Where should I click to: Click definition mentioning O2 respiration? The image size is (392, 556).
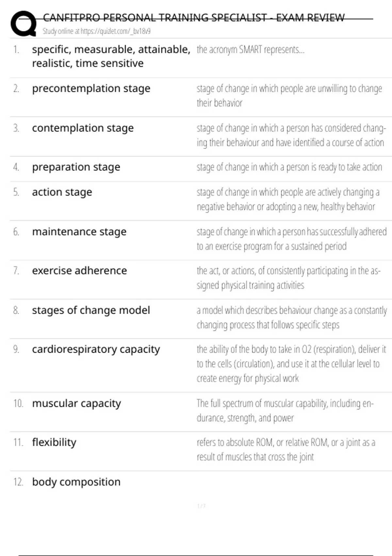pyautogui.click(x=291, y=364)
